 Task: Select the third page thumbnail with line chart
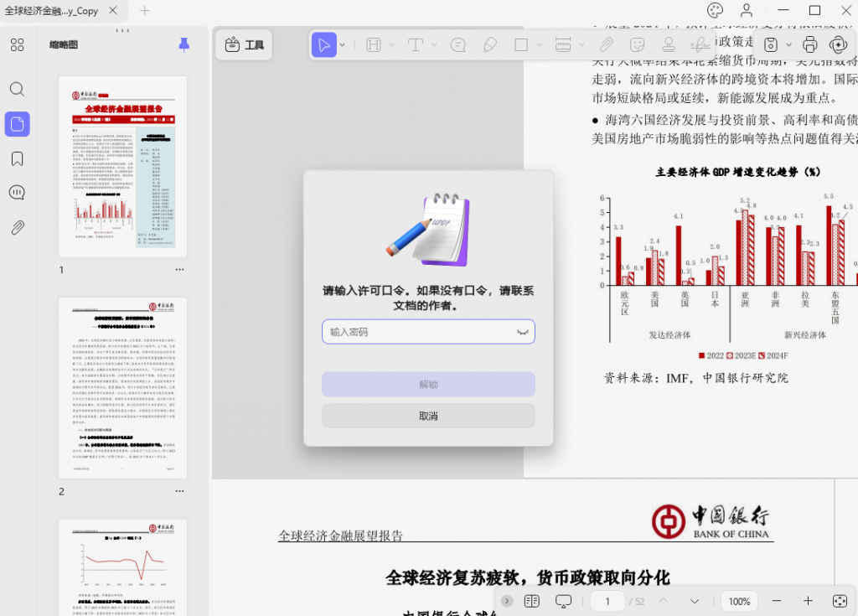[x=122, y=567]
